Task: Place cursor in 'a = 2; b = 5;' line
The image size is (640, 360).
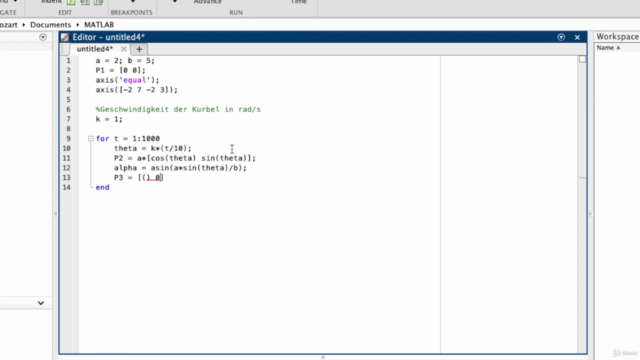Action: coord(125,60)
